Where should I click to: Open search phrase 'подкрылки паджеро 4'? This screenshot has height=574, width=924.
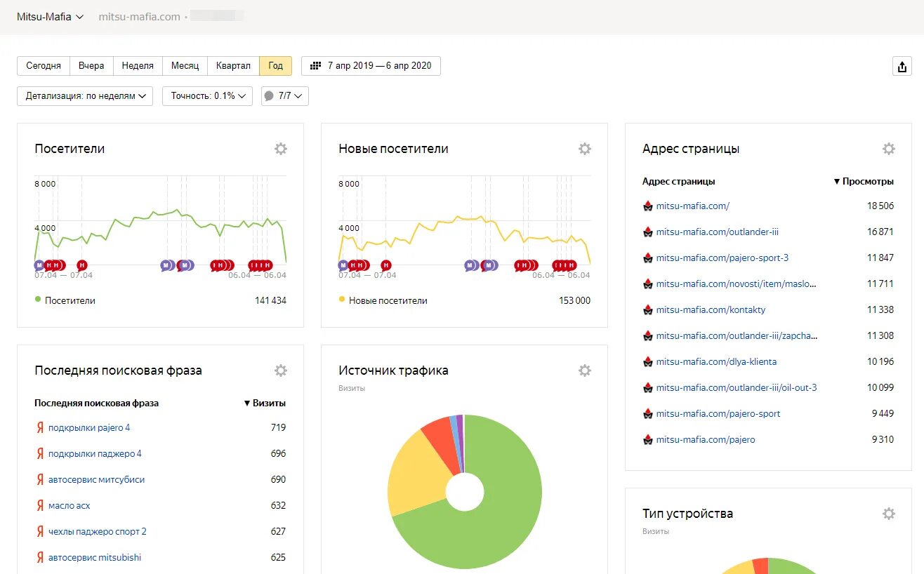[95, 453]
